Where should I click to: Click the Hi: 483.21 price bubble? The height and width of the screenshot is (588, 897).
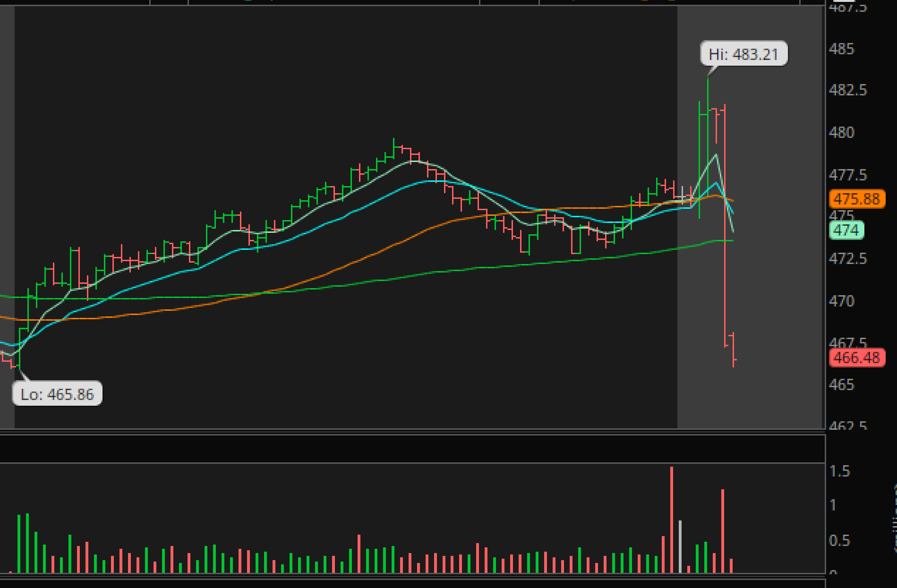click(x=743, y=54)
